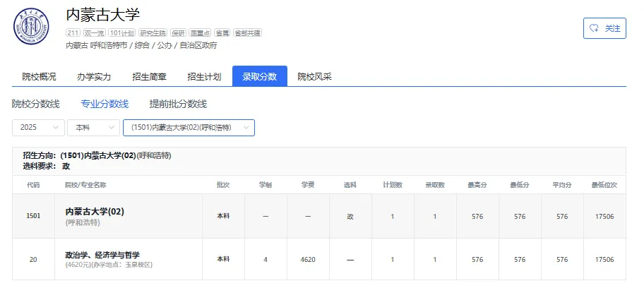Image resolution: width=644 pixels, height=288 pixels.
Task: Click the 101计划 tag
Action: click(122, 33)
